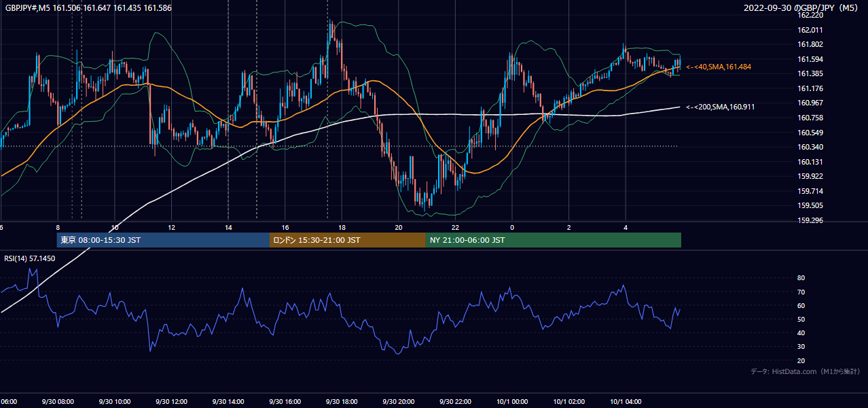Image resolution: width=868 pixels, height=408 pixels.
Task: Click the 161.385 price axis label
Action: [x=810, y=73]
